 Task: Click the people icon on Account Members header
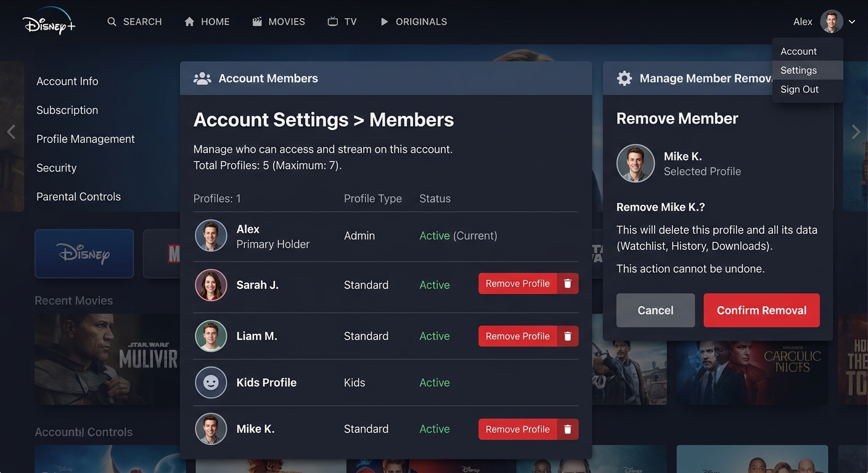point(202,78)
